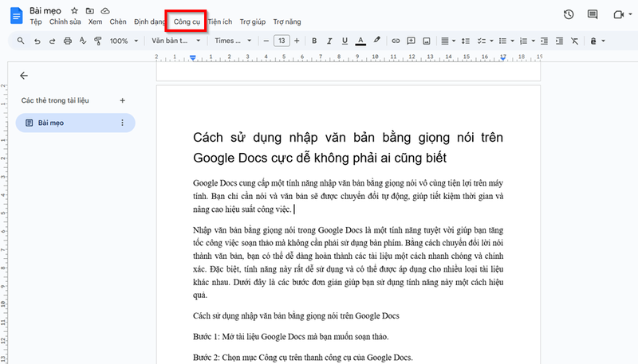Select the paint format tool

(x=97, y=41)
